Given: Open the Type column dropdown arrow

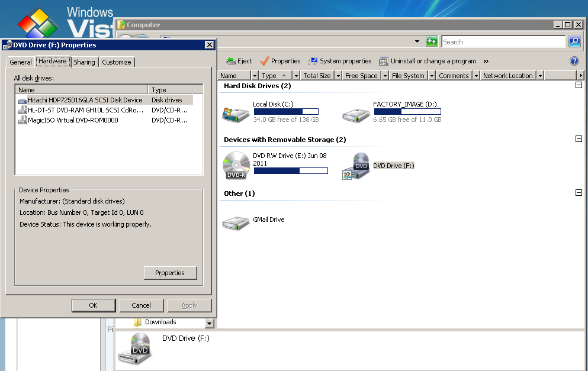Looking at the screenshot, I should coord(296,76).
